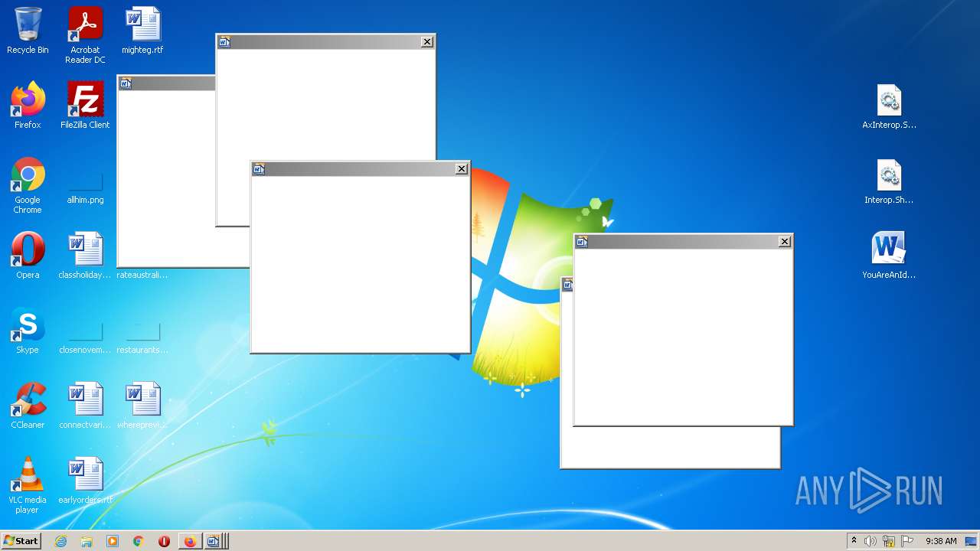Viewport: 980px width, 551px height.
Task: Open the volume speaker tray icon
Action: [871, 541]
